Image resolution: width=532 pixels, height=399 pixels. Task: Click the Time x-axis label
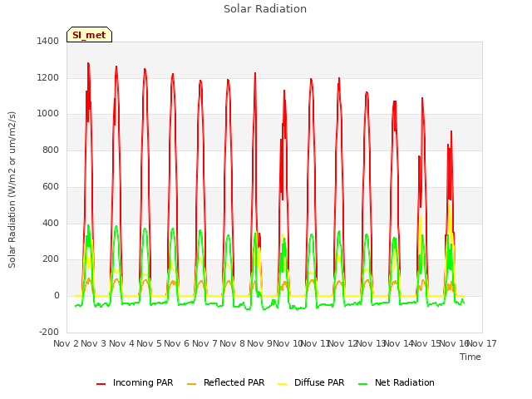[470, 357]
